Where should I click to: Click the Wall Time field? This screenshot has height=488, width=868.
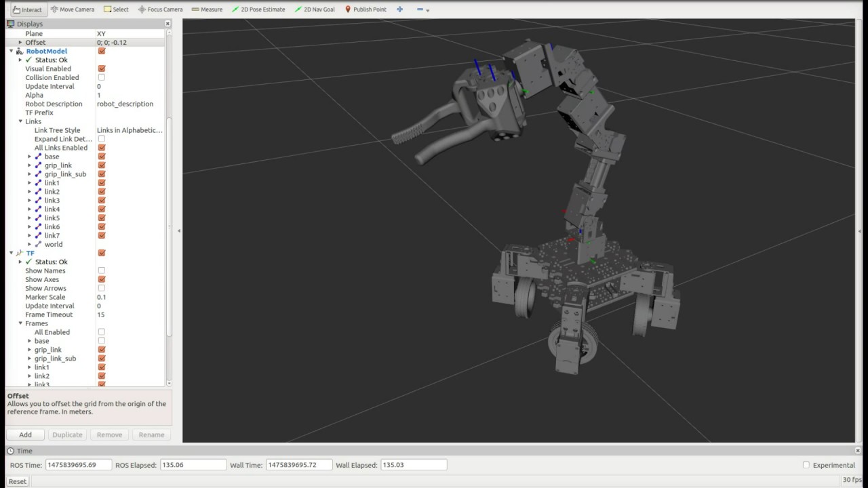(299, 465)
